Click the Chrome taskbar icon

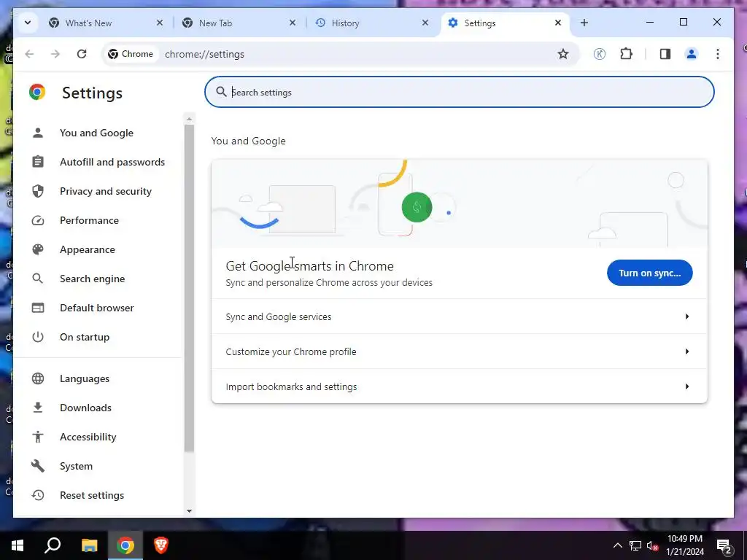coord(125,545)
